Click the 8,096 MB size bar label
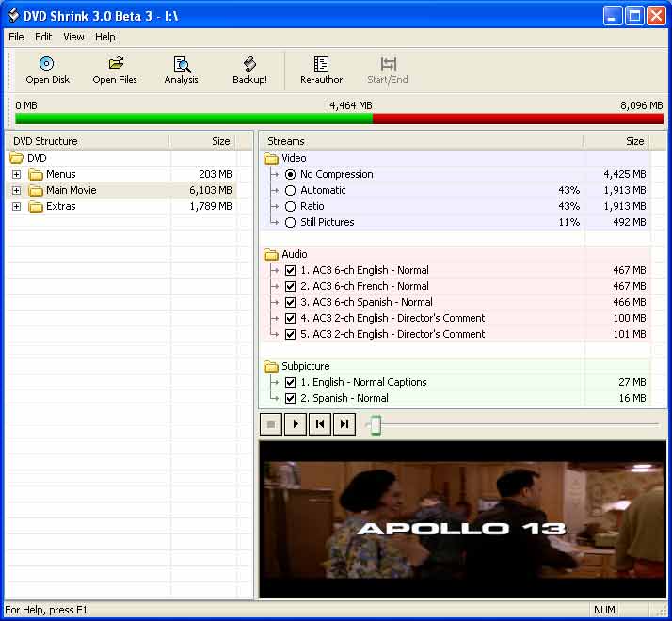Viewport: 672px width, 621px height. 642,105
